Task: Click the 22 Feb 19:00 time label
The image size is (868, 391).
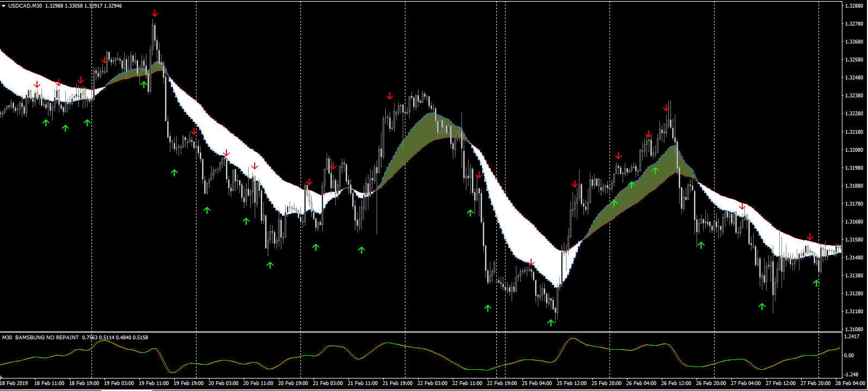Action: coord(502,383)
